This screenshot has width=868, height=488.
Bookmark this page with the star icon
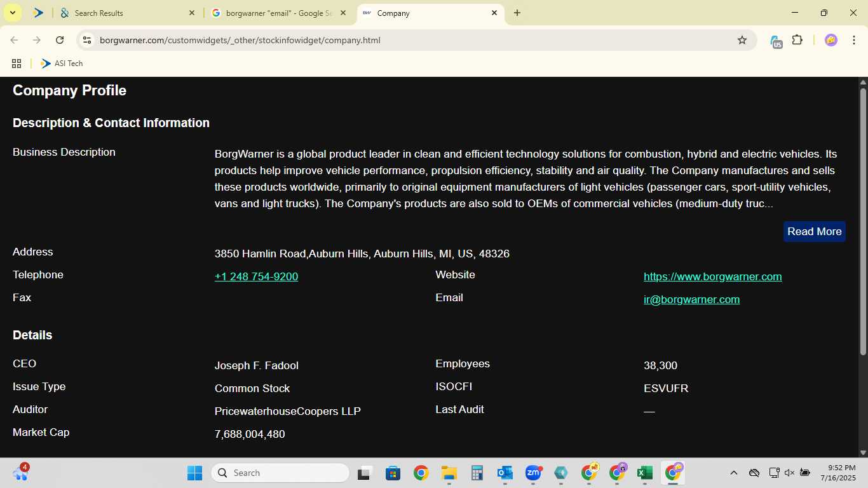[742, 40]
